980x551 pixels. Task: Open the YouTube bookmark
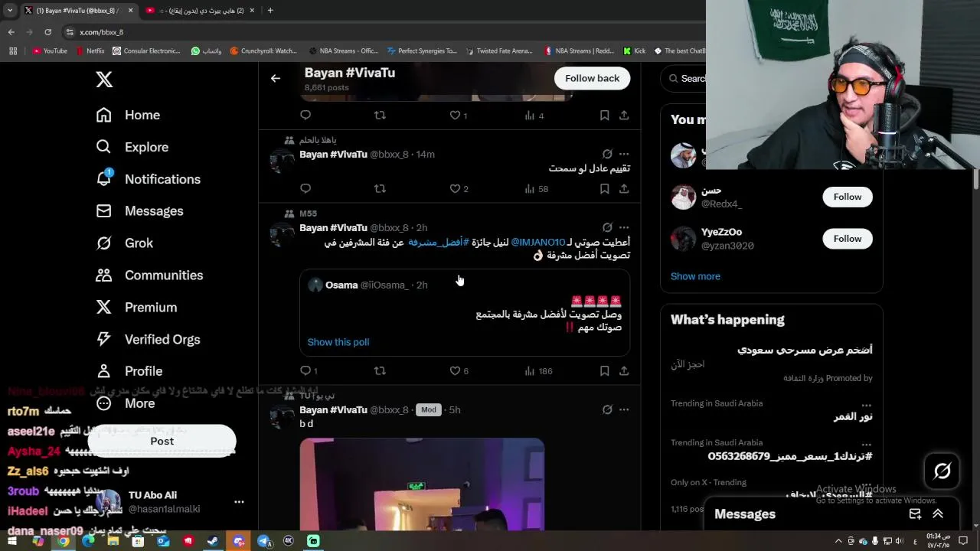(50, 51)
